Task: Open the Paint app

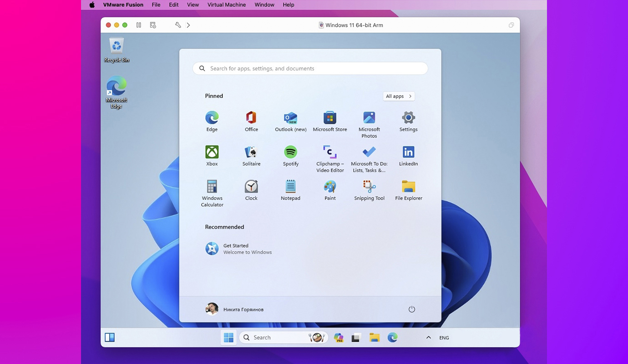Action: [x=330, y=190]
